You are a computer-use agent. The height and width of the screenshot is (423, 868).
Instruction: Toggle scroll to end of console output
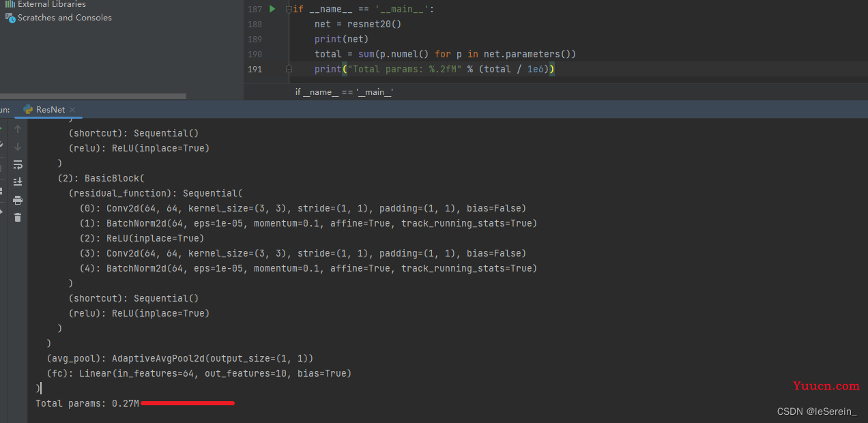coord(18,181)
